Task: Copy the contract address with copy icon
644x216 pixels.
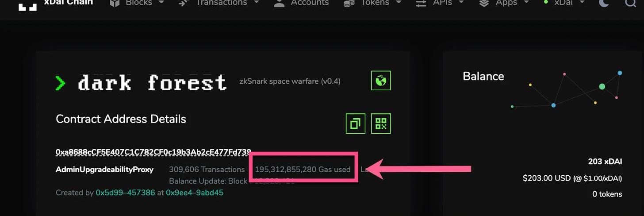Action: click(x=355, y=123)
